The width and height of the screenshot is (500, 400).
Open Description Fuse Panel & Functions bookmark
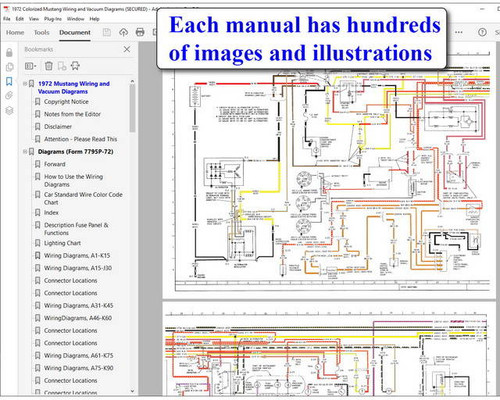(77, 229)
